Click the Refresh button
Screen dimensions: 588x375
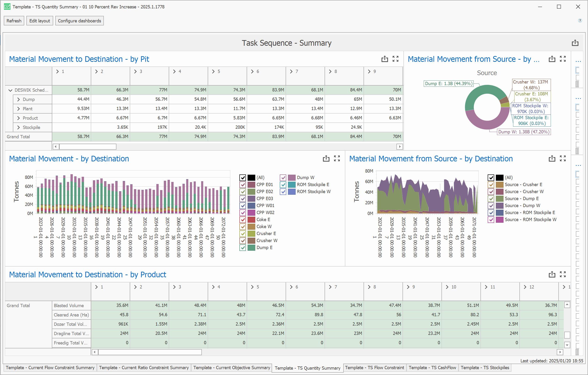14,21
